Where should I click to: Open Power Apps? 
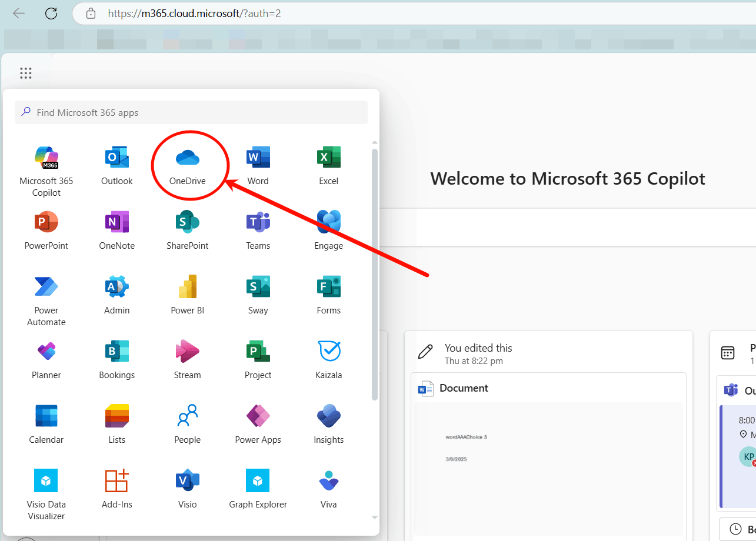pyautogui.click(x=258, y=423)
